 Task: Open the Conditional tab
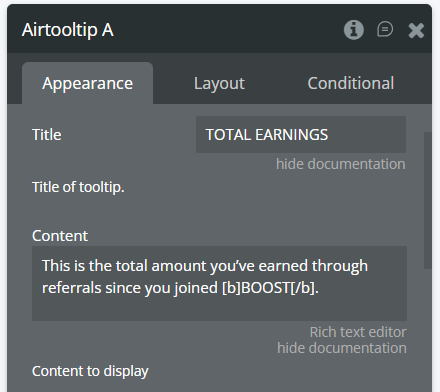(351, 83)
